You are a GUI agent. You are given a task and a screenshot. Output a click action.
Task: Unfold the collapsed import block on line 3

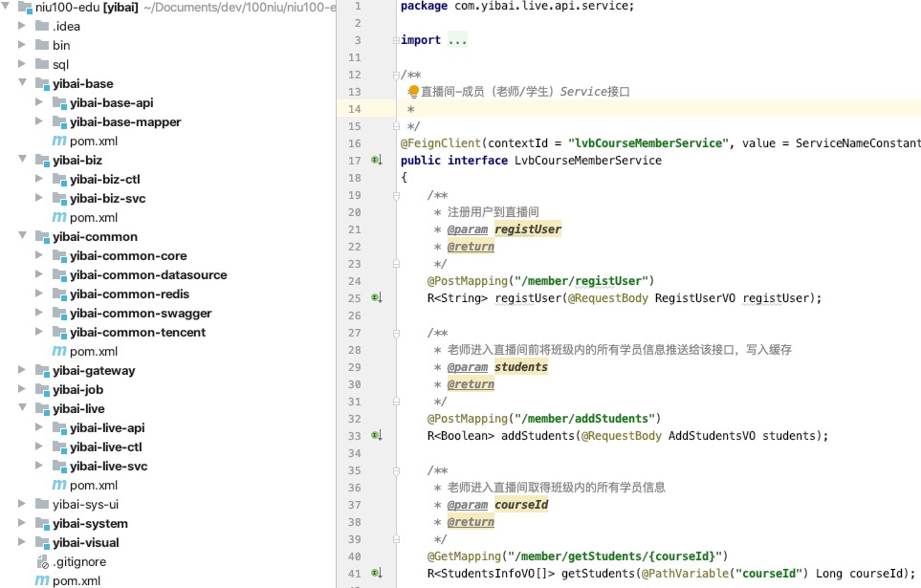click(396, 40)
